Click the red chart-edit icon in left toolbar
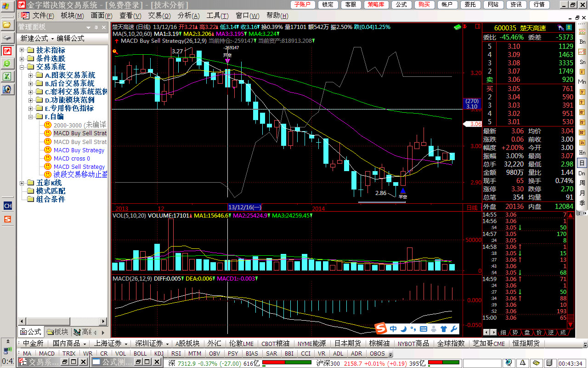This screenshot has height=368, width=588. pos(7,51)
